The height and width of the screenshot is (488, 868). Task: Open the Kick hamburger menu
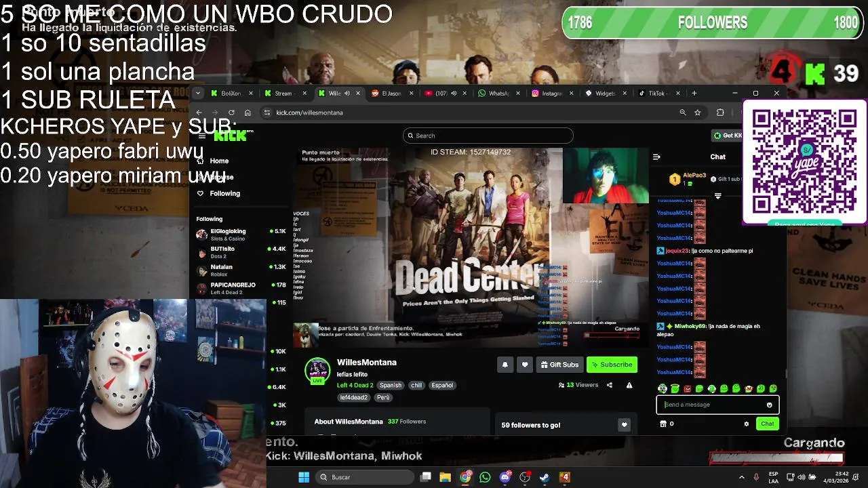pyautogui.click(x=201, y=136)
